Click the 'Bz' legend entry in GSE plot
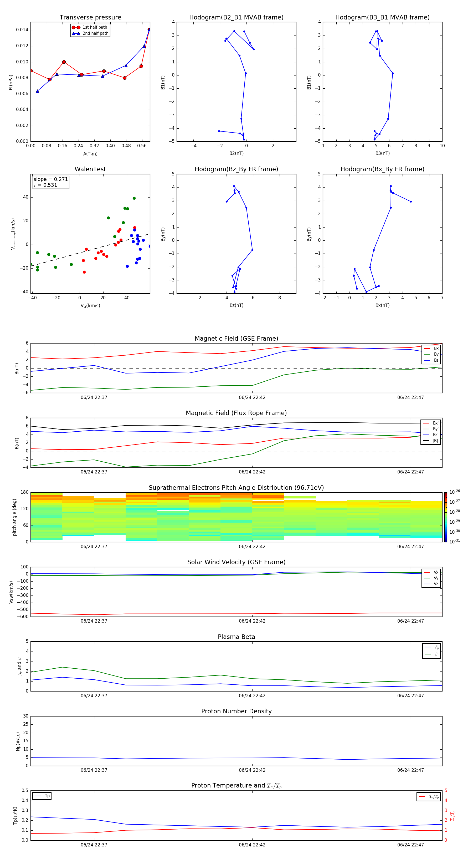The height and width of the screenshot is (868, 473). 431,361
